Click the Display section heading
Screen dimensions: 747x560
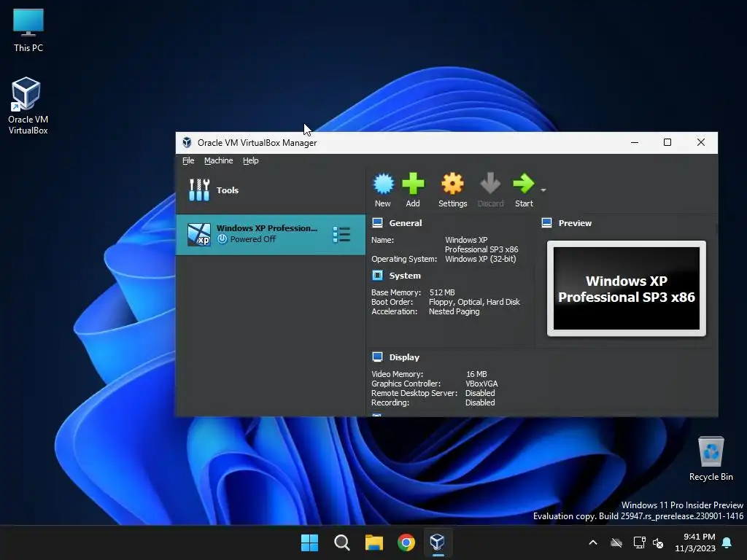(x=404, y=357)
